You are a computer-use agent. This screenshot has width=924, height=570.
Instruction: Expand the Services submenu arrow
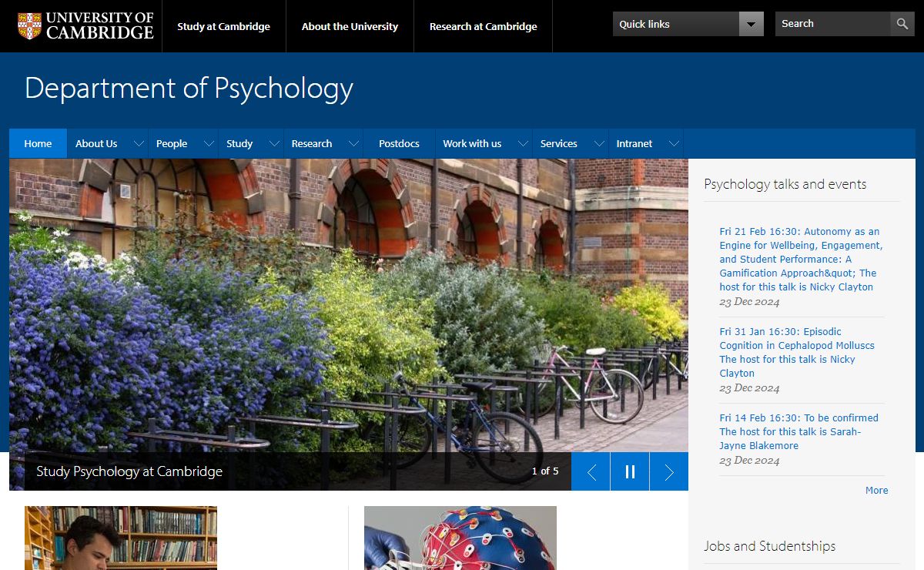[598, 143]
